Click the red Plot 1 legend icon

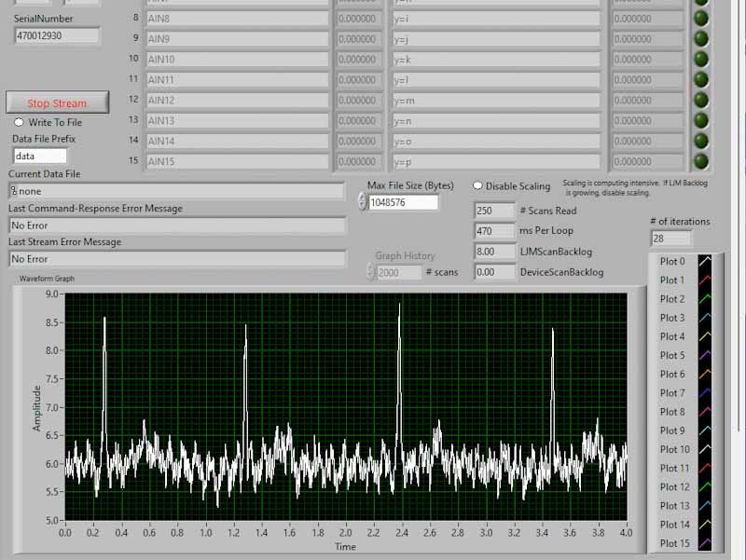(705, 280)
